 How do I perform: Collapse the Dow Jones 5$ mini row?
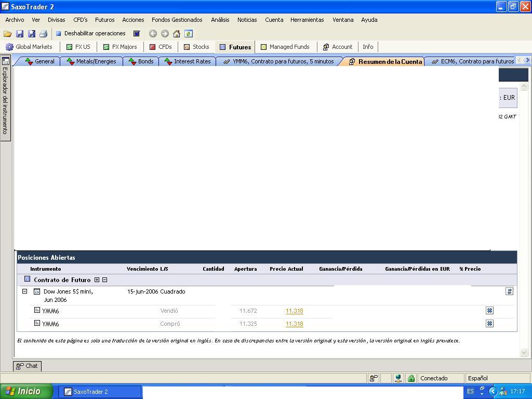(25, 291)
